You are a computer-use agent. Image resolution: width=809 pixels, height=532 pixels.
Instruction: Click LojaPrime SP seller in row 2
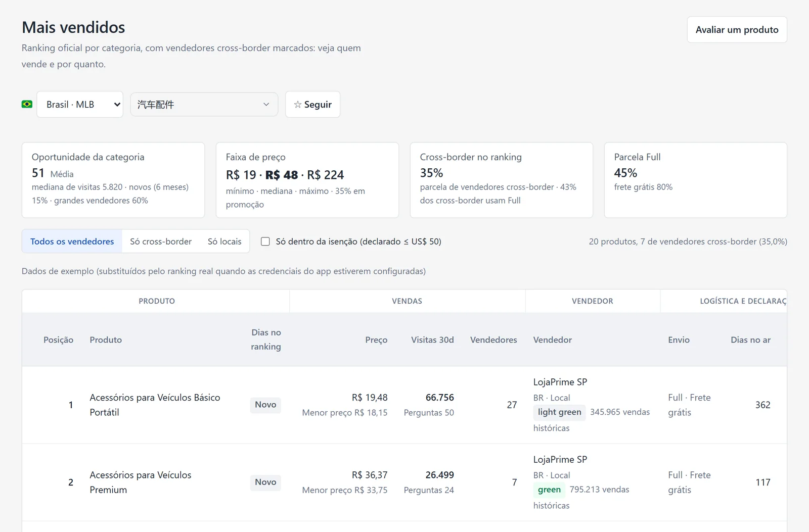560,459
